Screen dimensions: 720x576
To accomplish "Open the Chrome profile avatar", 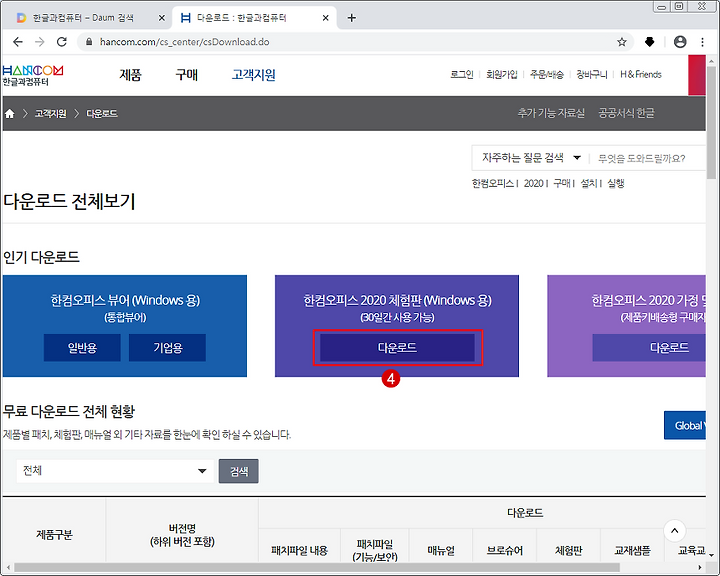I will click(680, 42).
